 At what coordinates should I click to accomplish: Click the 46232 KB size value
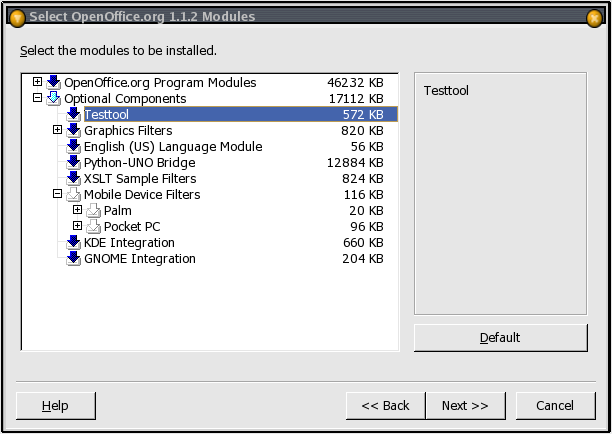point(355,82)
